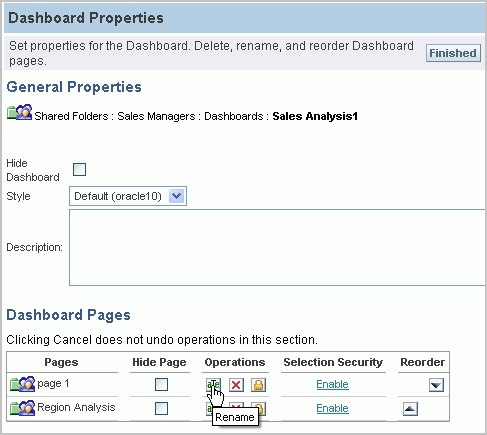
Task: Enable Selection Security for page 1
Action: click(x=332, y=384)
